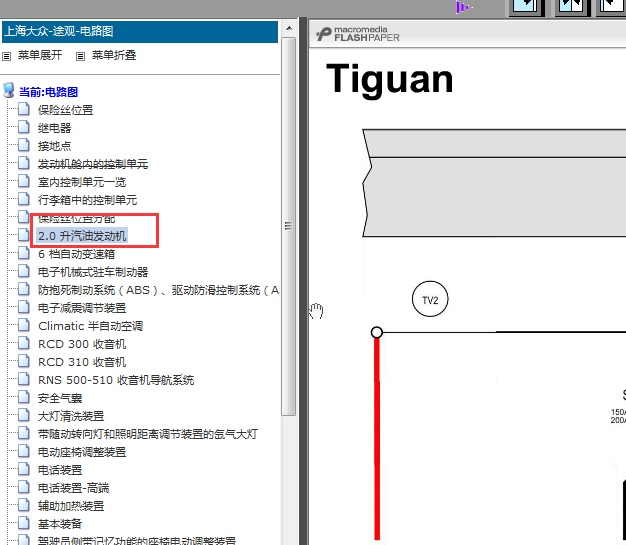
Task: Open Climatic 半自动空调 item
Action: [90, 326]
